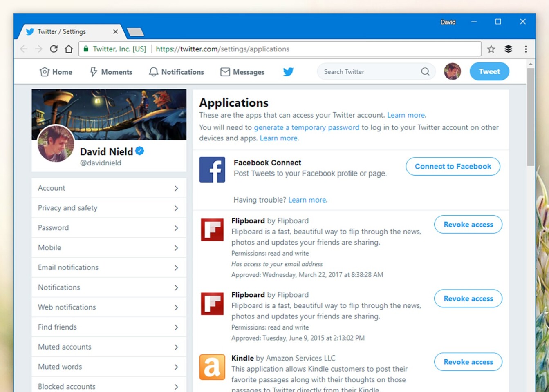
Task: Open Moments from the top navigation
Action: coord(111,72)
